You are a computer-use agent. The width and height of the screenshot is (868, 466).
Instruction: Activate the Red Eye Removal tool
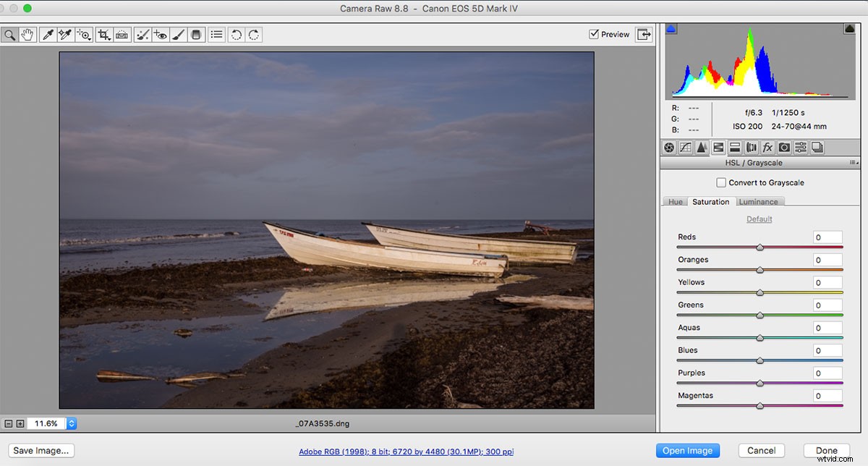tap(161, 34)
